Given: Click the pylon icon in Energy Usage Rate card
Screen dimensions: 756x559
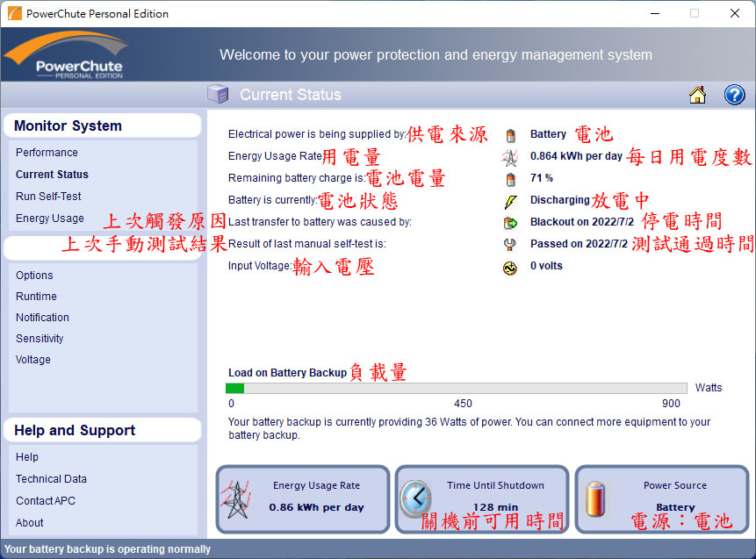Looking at the screenshot, I should click(x=236, y=499).
